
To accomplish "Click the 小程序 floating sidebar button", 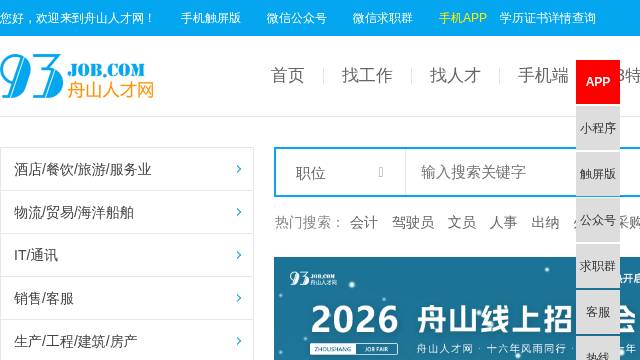I will click(x=598, y=128).
